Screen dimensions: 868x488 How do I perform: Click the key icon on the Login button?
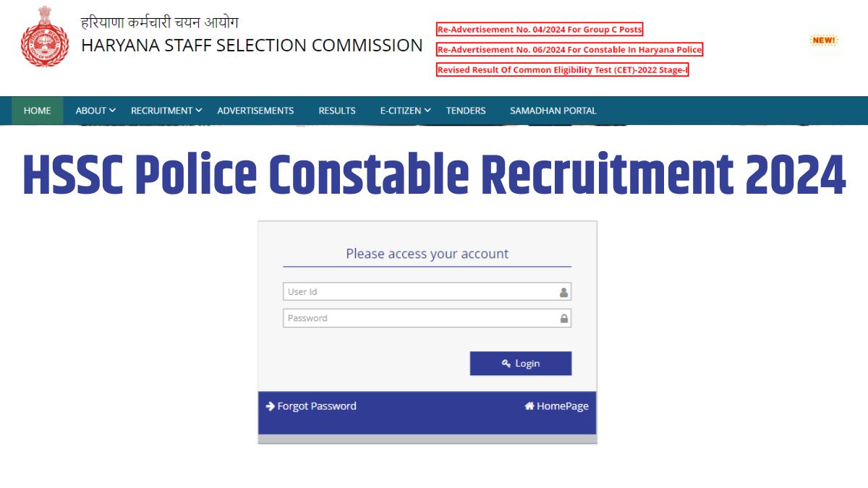pos(506,363)
